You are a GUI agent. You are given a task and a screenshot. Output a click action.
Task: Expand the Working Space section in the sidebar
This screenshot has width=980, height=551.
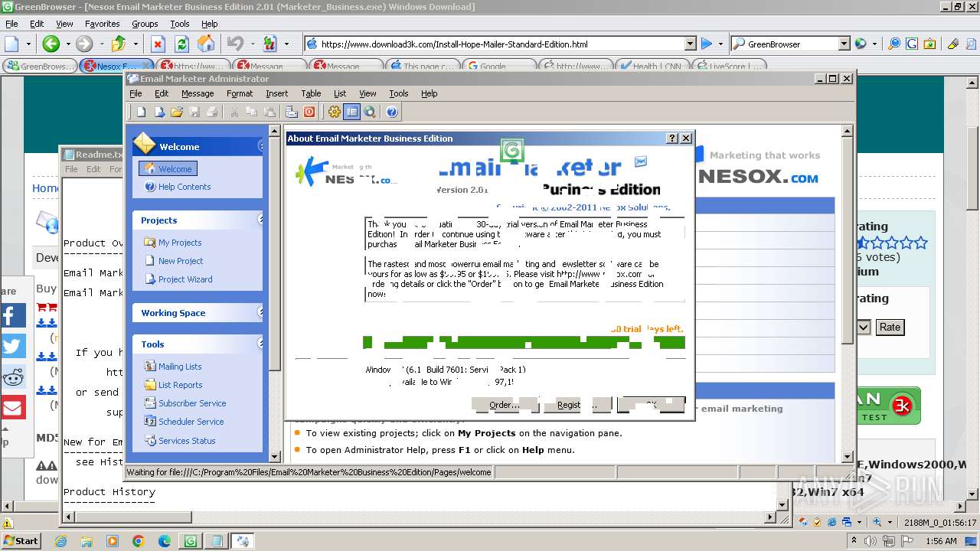point(260,312)
